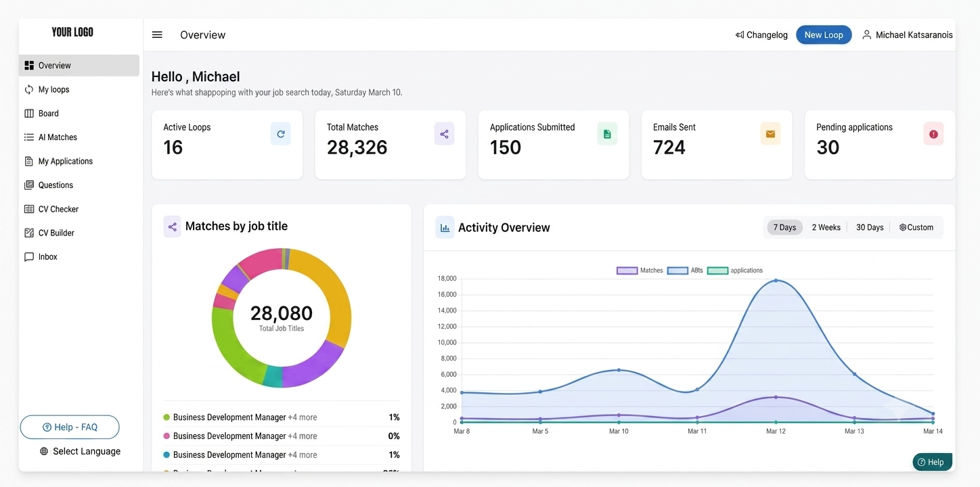Click the Pending applications alert icon
The width and height of the screenshot is (980, 487).
click(933, 134)
